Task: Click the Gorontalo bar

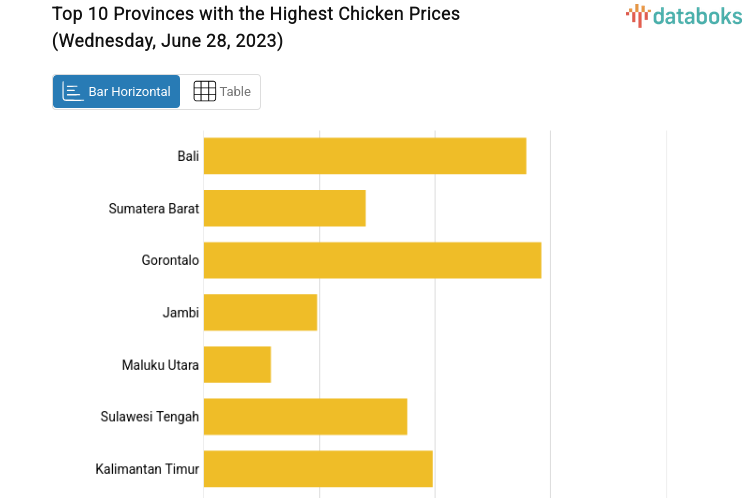Action: (x=372, y=260)
